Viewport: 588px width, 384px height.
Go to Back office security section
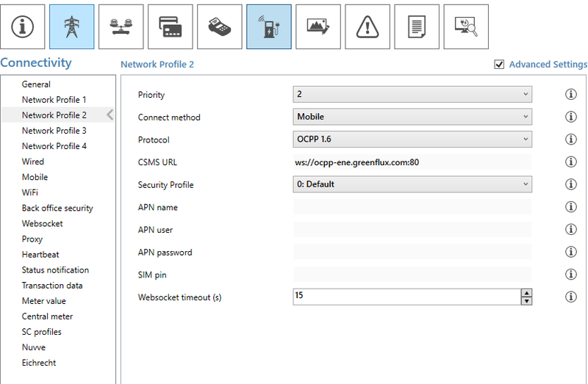pos(57,208)
